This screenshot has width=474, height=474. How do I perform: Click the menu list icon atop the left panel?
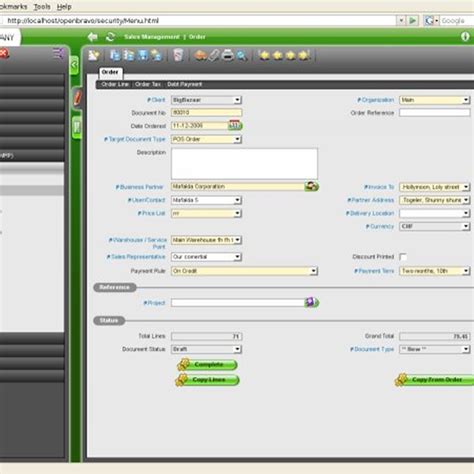pyautogui.click(x=58, y=53)
